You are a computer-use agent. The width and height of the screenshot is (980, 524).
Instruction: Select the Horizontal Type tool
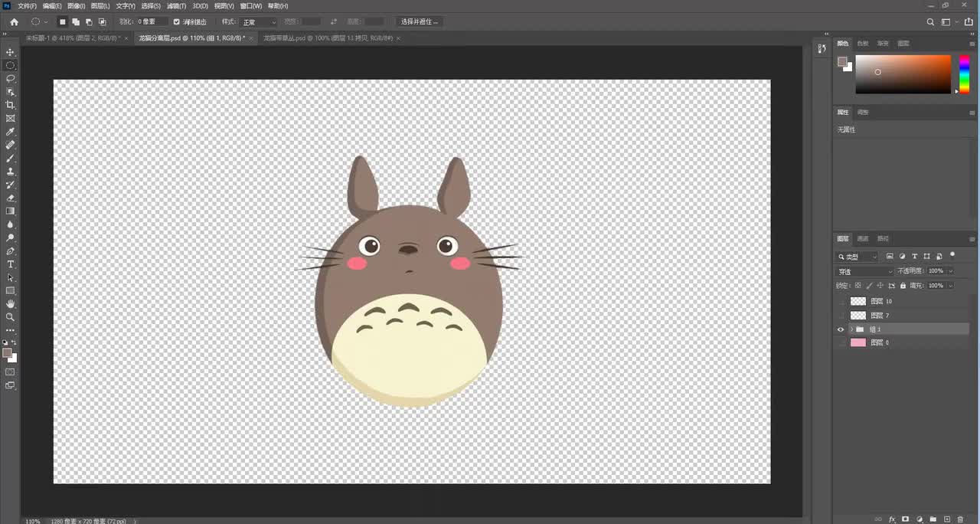coord(11,264)
